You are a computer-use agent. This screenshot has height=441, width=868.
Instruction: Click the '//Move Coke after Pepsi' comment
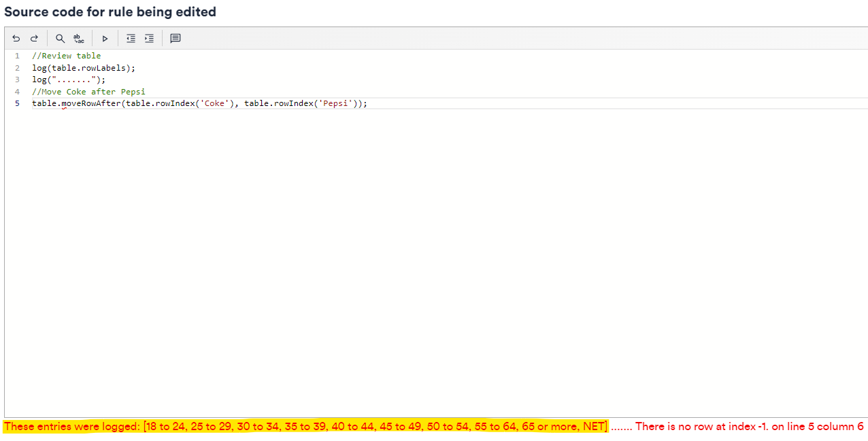[x=88, y=92]
